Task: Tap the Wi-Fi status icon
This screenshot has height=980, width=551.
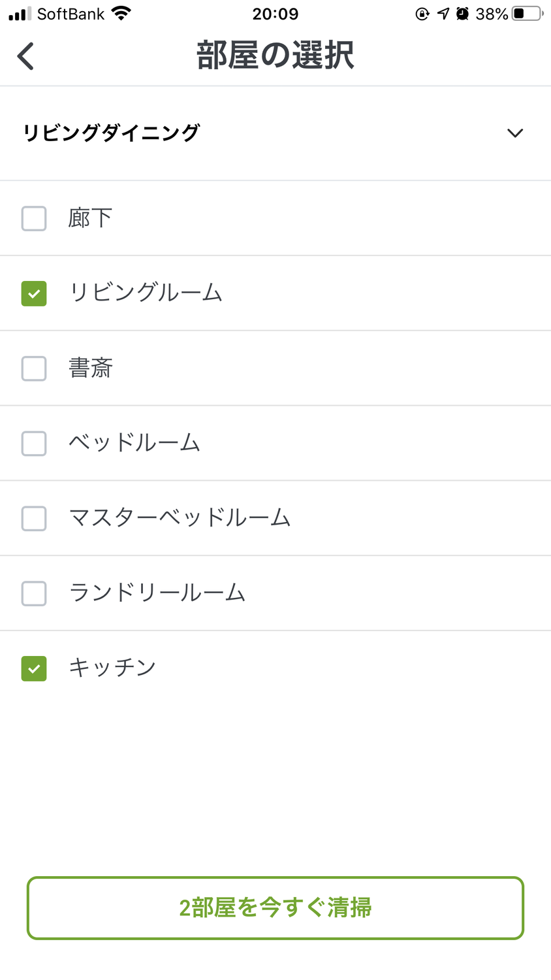Action: pyautogui.click(x=121, y=14)
